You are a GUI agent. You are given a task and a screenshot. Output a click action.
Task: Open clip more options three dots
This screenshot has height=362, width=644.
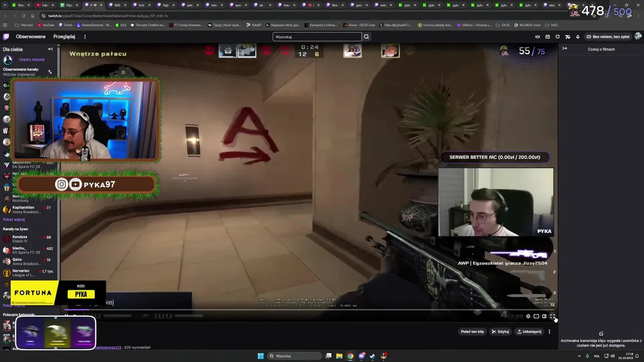pyautogui.click(x=549, y=331)
